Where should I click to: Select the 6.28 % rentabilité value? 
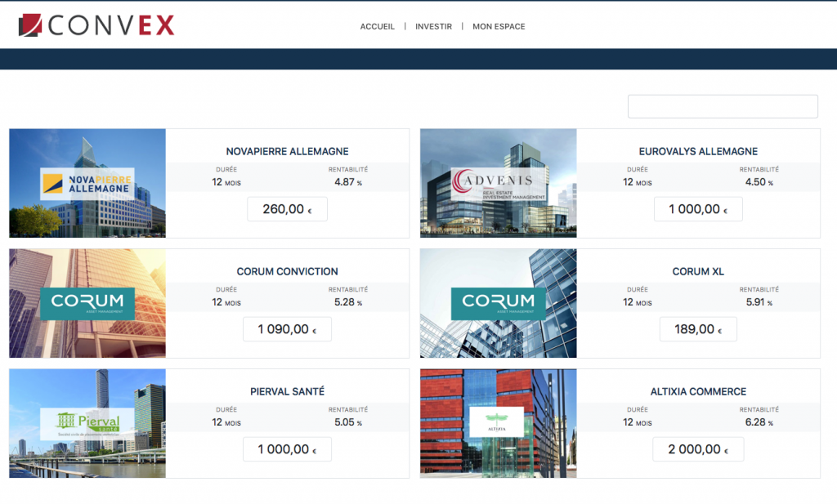tap(759, 421)
